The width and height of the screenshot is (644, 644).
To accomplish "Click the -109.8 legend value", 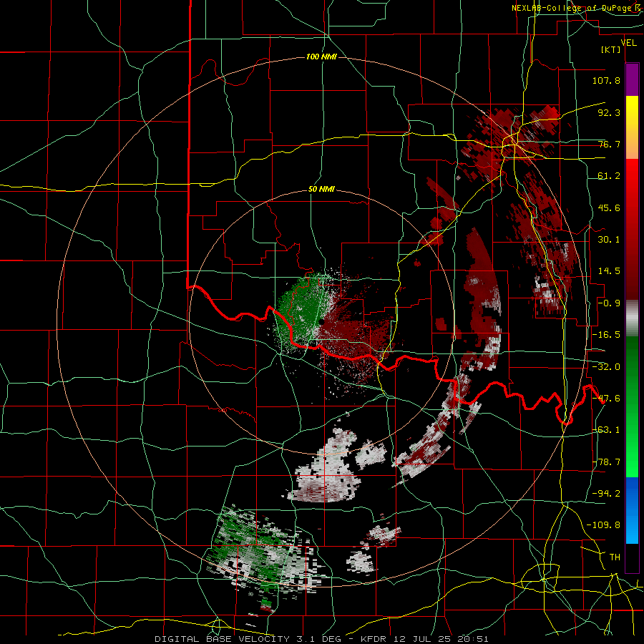I will pos(603,525).
